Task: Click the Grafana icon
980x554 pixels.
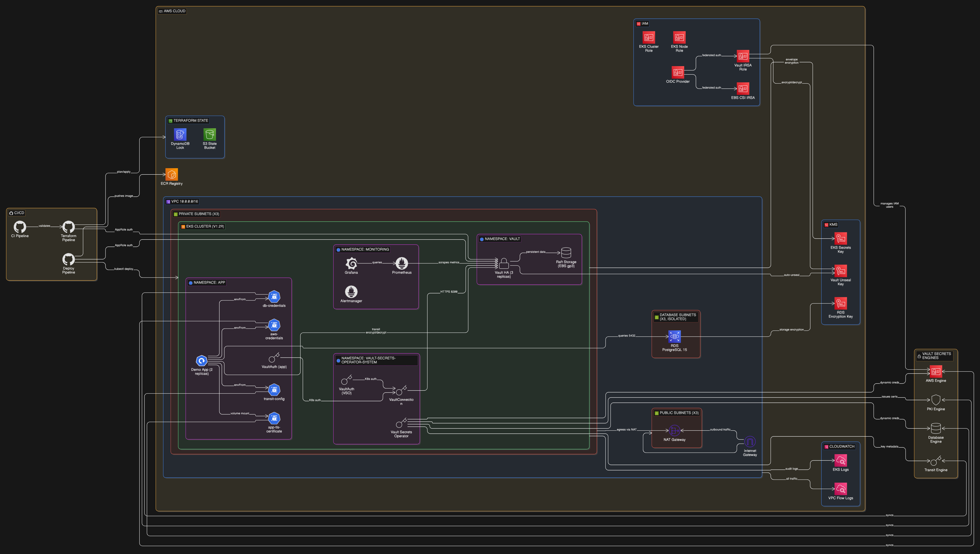Action: coord(351,263)
